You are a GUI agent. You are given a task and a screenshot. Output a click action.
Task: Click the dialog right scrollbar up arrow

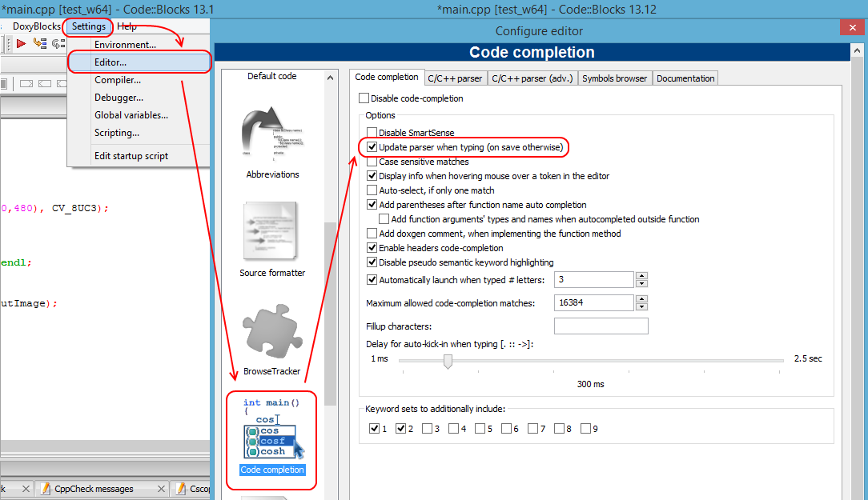[x=857, y=50]
